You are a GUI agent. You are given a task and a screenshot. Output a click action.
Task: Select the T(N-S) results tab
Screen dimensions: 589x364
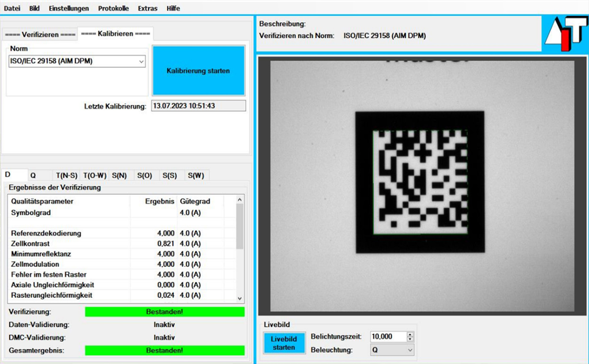pyautogui.click(x=67, y=176)
